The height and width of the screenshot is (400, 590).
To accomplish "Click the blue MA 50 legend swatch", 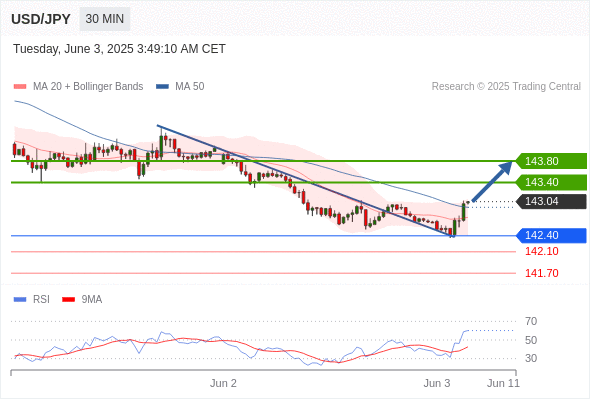I will coord(162,87).
